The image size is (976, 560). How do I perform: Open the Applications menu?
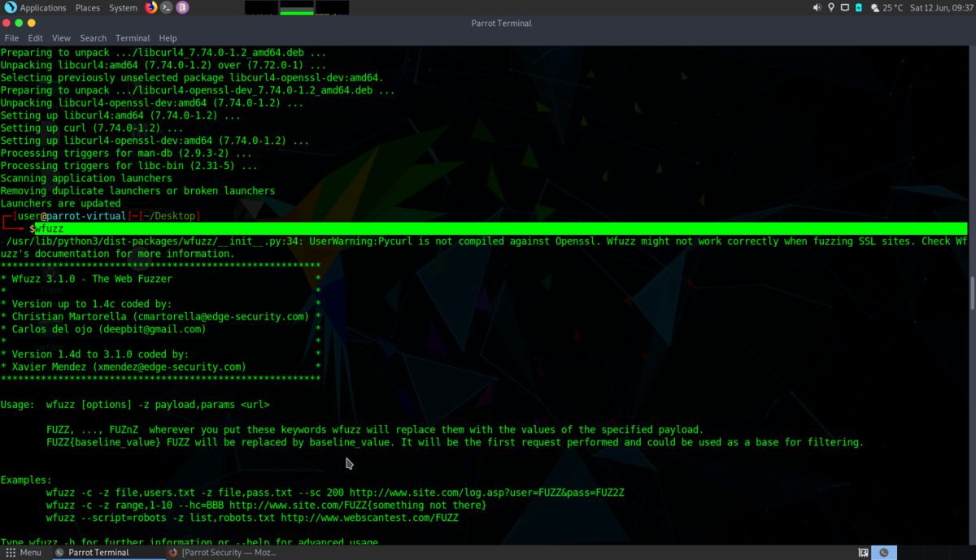(x=43, y=7)
